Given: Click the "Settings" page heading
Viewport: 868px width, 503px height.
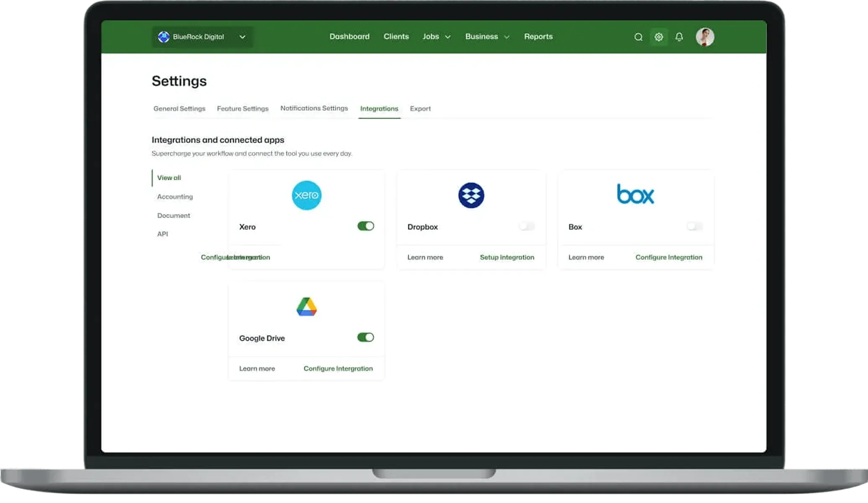Looking at the screenshot, I should (x=179, y=81).
